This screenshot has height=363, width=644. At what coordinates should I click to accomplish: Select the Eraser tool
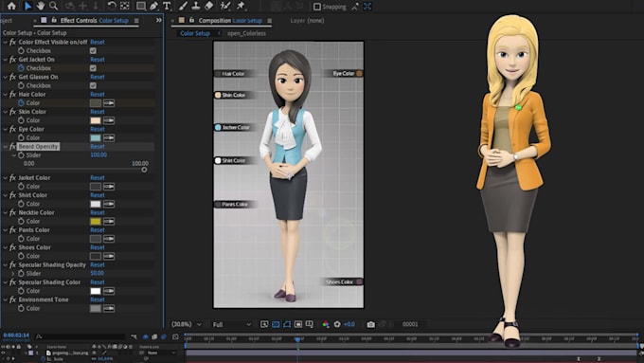tap(208, 6)
